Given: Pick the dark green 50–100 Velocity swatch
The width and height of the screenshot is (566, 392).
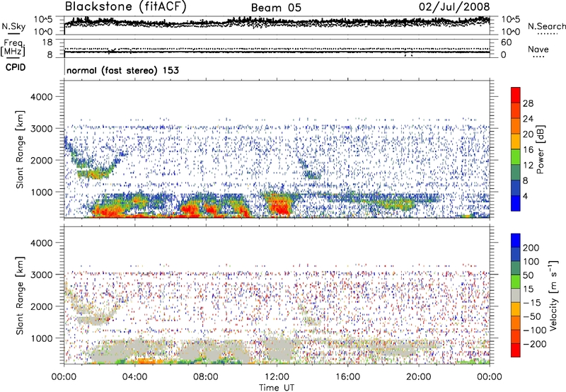Looking at the screenshot, I should (x=515, y=268).
